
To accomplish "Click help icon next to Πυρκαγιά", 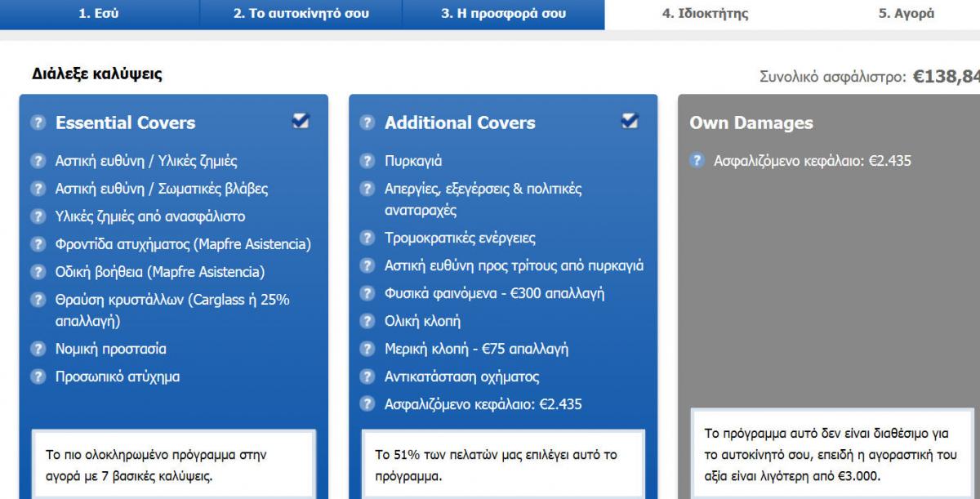I will (x=367, y=161).
